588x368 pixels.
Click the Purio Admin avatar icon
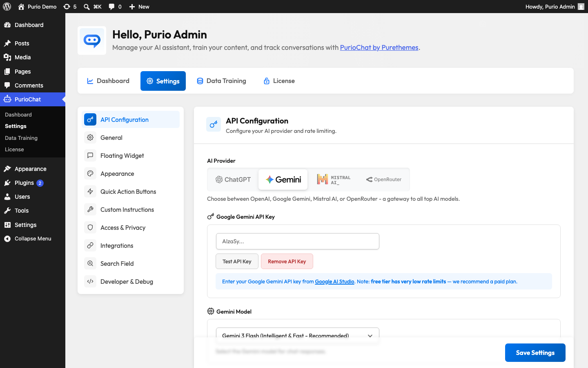[581, 7]
